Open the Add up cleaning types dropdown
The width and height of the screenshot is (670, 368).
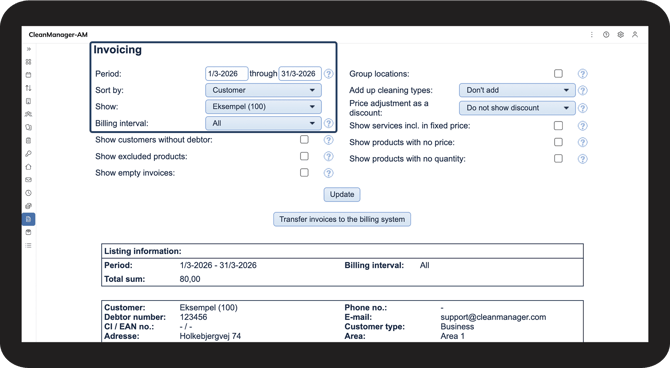click(x=517, y=90)
